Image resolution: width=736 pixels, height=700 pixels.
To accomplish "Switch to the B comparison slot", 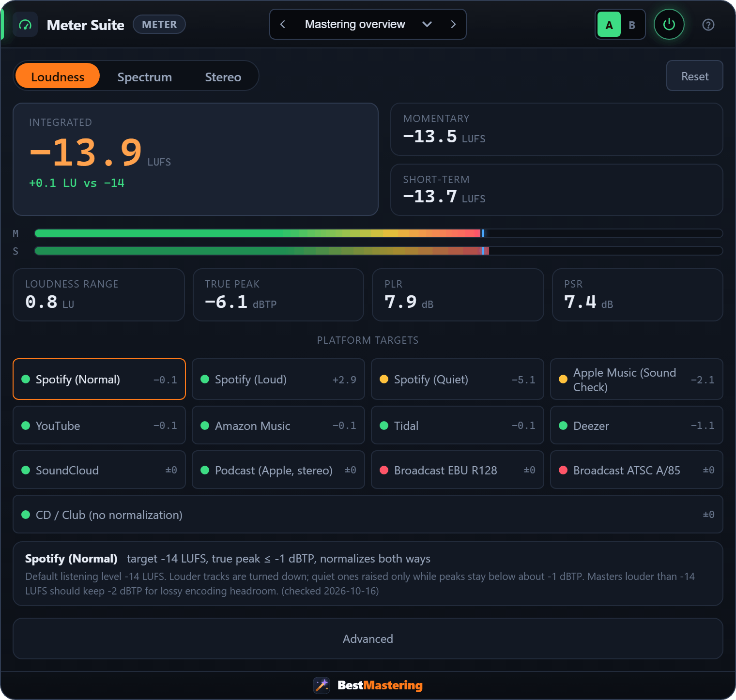I will coord(632,25).
